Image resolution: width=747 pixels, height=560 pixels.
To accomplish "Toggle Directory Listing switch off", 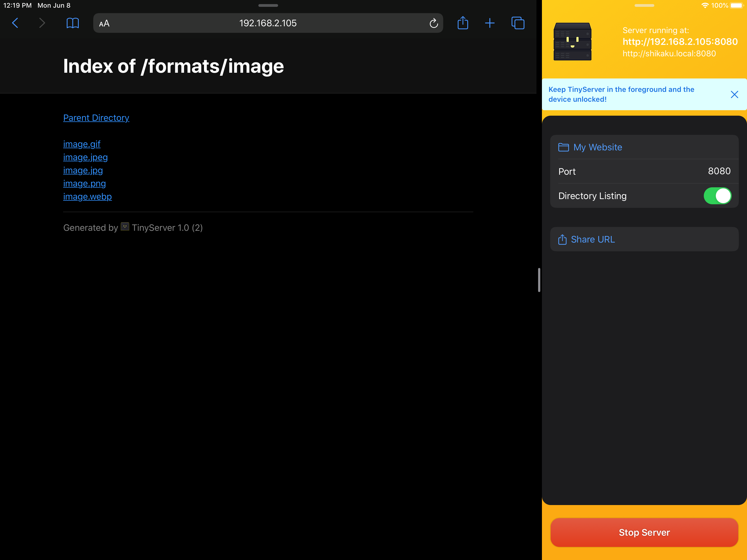I will (717, 196).
